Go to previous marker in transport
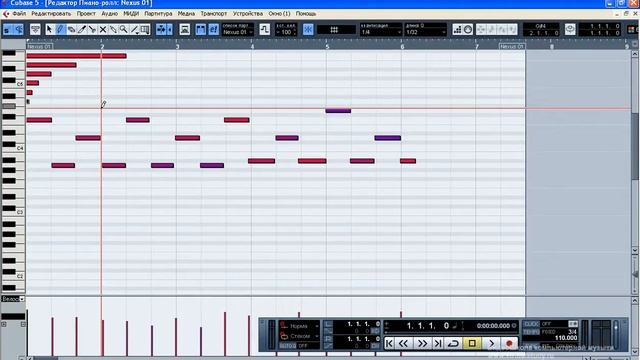This screenshot has width=640, height=360. [389, 344]
